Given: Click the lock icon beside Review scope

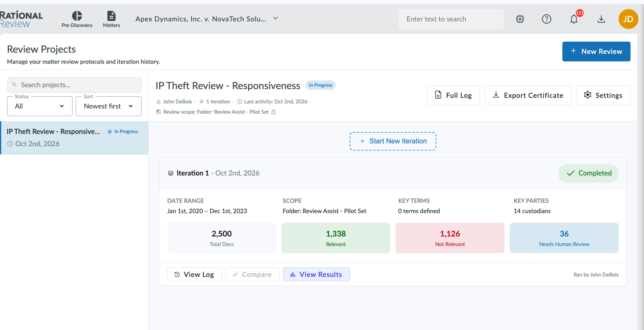Looking at the screenshot, I should pyautogui.click(x=273, y=112).
